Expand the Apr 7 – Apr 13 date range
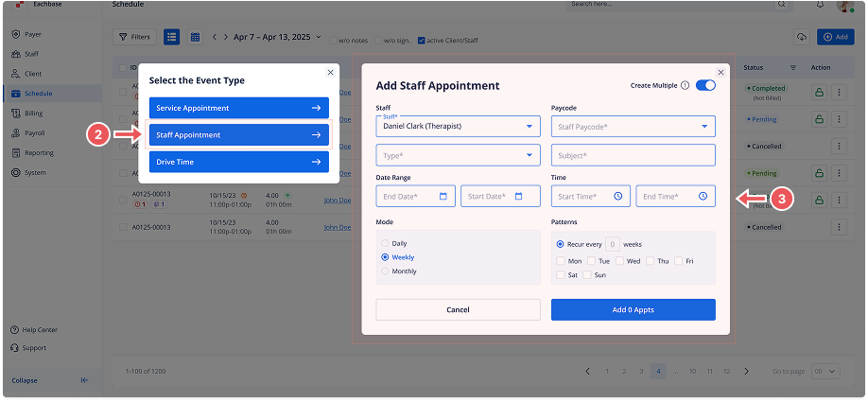Image resolution: width=868 pixels, height=402 pixels. pyautogui.click(x=277, y=37)
